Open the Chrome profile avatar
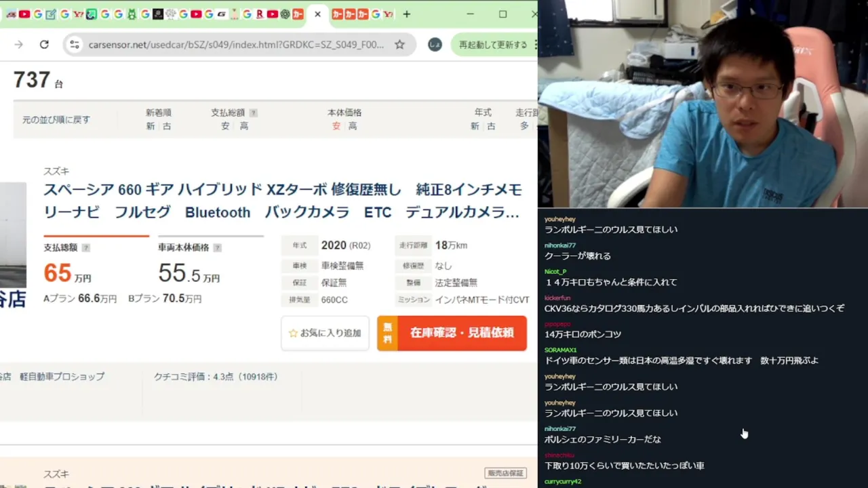868x488 pixels. 435,45
